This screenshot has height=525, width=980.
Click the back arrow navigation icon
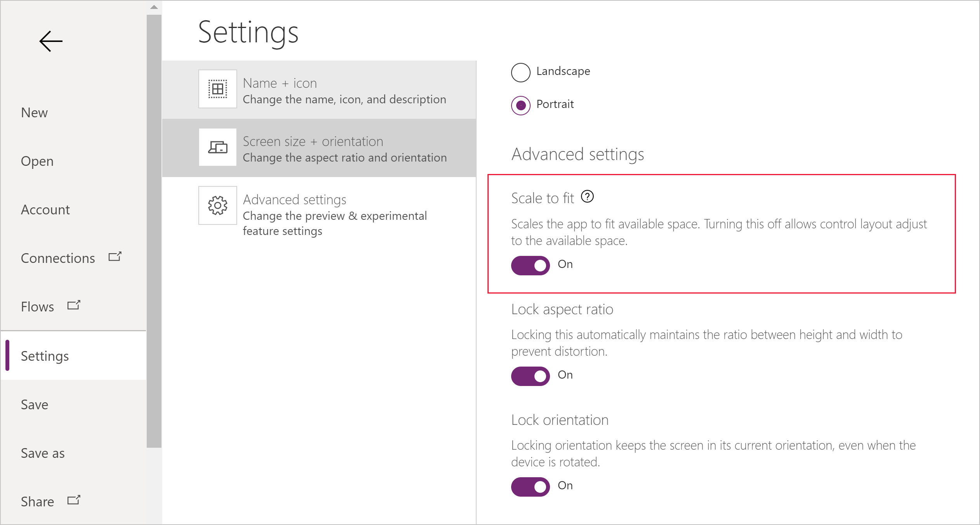tap(50, 41)
